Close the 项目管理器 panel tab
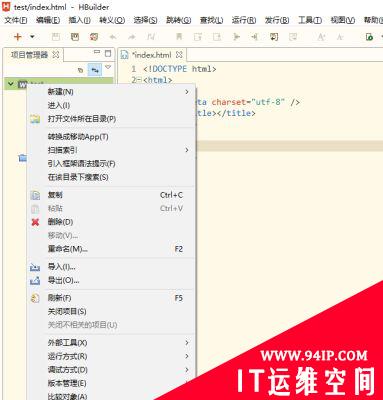 (56, 55)
